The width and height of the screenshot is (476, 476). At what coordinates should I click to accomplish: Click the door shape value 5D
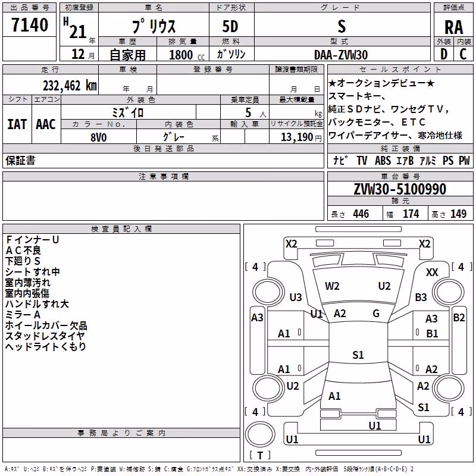(230, 27)
